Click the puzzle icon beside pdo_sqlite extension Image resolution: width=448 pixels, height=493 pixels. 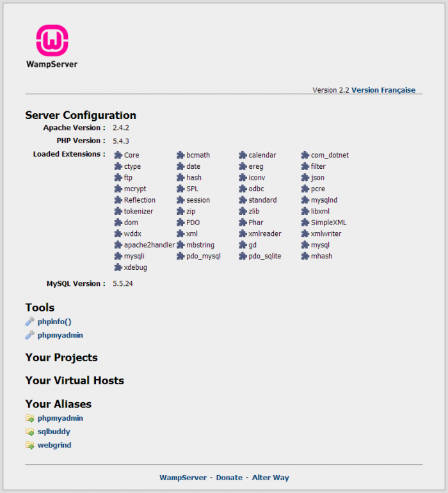coord(243,256)
